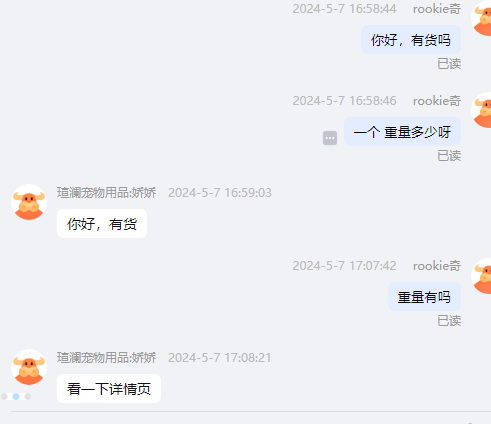Image resolution: width=491 pixels, height=424 pixels.
Task: Click username rookie奇 at 17:07:42
Action: click(x=437, y=266)
